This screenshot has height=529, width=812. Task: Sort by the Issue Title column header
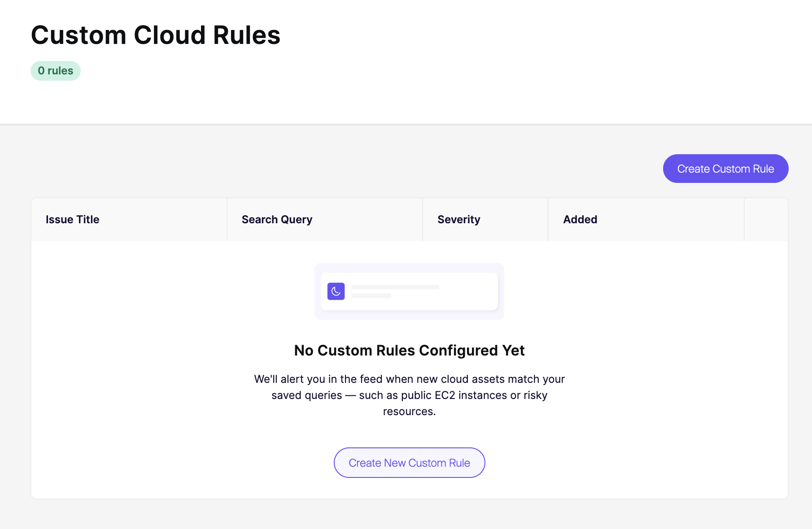point(73,220)
